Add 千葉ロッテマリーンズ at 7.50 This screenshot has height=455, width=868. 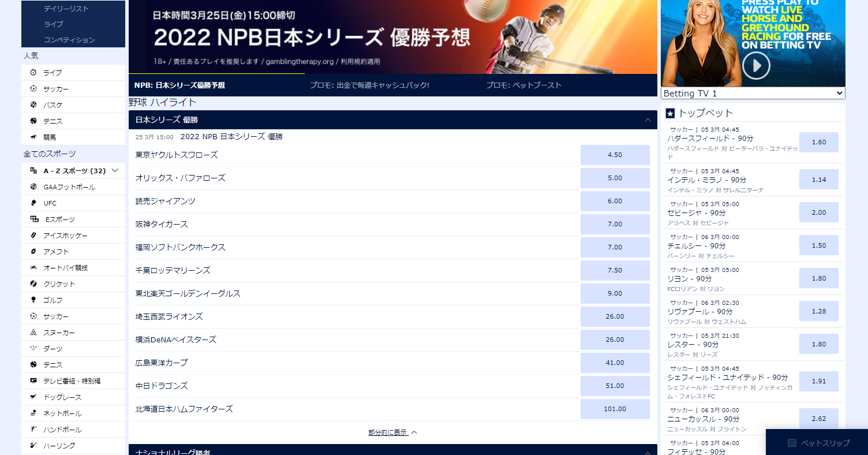615,270
